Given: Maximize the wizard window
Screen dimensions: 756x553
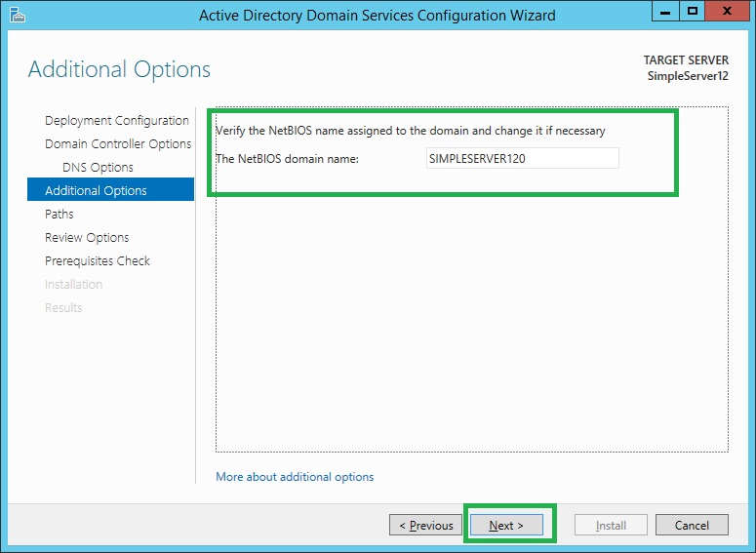Looking at the screenshot, I should coord(693,11).
